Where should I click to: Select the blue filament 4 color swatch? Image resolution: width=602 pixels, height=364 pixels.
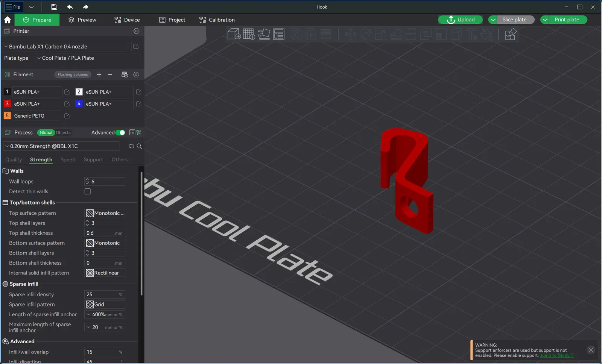(79, 104)
